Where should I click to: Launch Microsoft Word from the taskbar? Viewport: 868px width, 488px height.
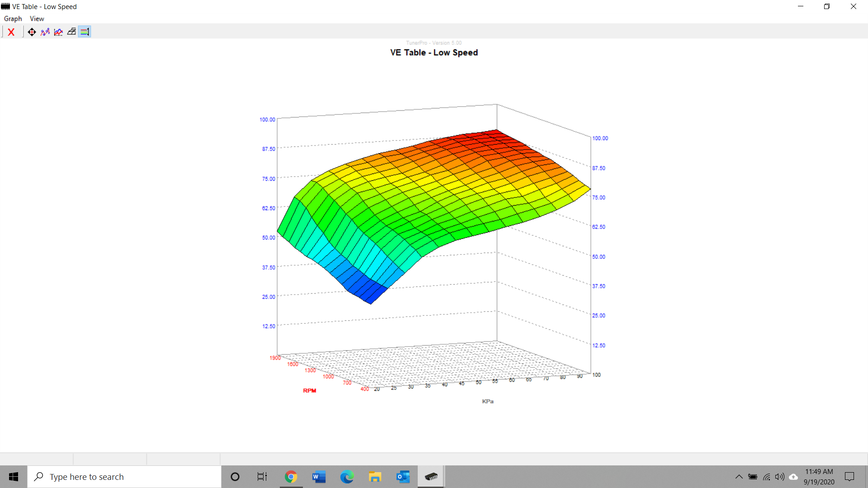pyautogui.click(x=319, y=477)
